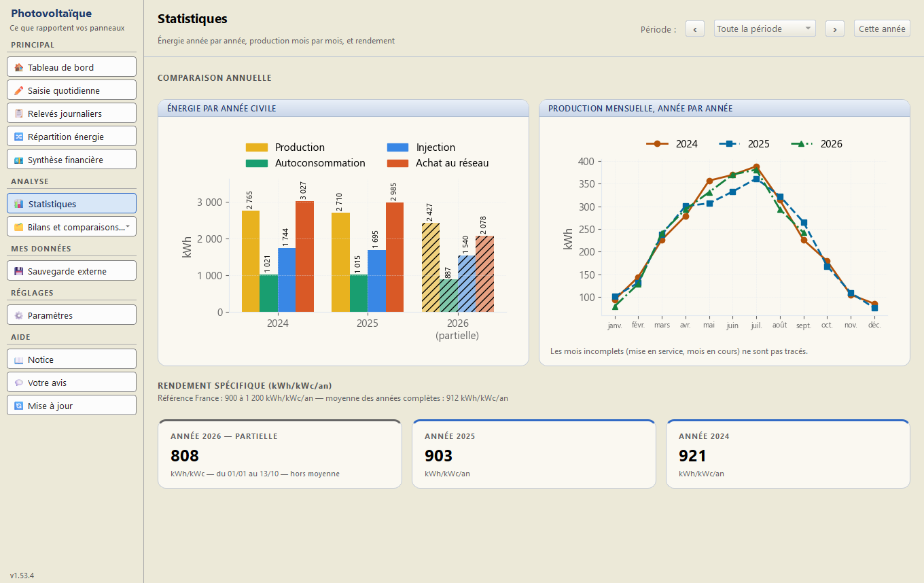This screenshot has width=924, height=583.
Task: Open the Tableau de bord page
Action: coord(72,67)
